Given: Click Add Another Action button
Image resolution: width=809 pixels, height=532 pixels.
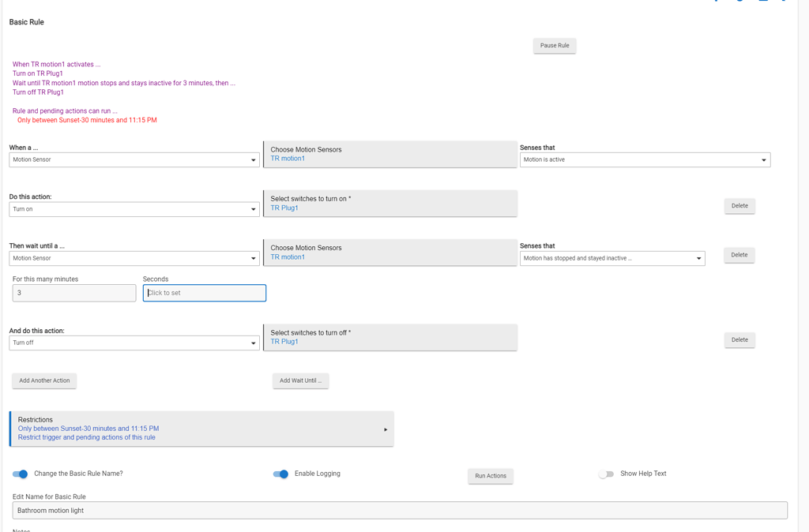Looking at the screenshot, I should pos(44,380).
